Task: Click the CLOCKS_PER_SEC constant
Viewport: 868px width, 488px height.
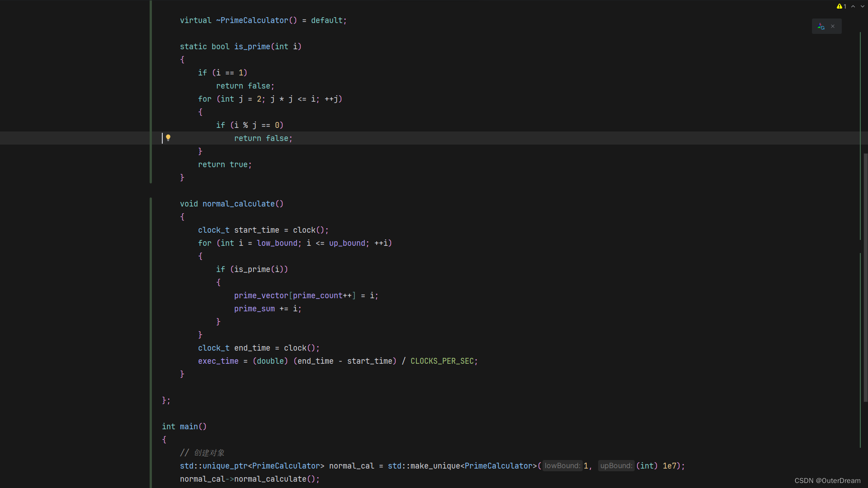Action: point(443,361)
